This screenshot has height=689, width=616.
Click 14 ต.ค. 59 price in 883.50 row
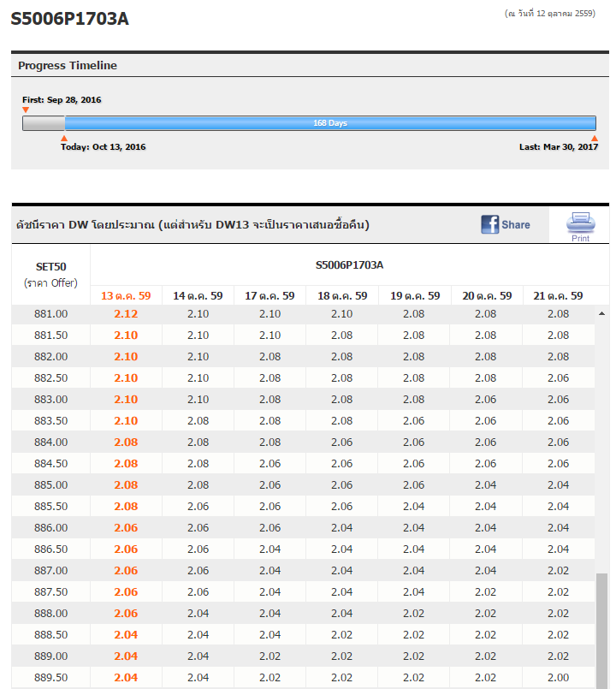[198, 420]
